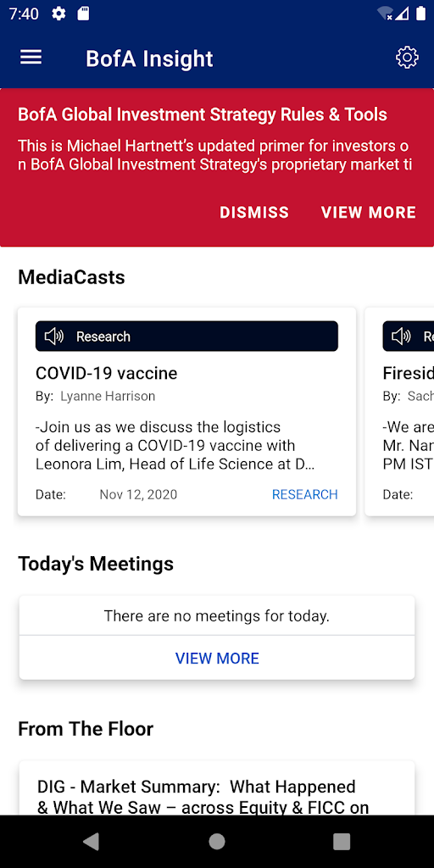Select the Research label bar on first card
The height and width of the screenshot is (868, 434).
tap(186, 336)
